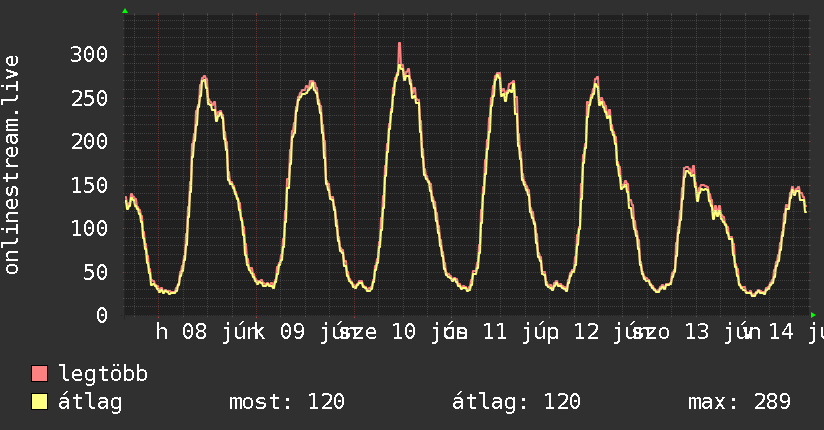Viewport: 824px width, 430px height.
Task: Click the green arrow atop the y-axis
Action: (125, 11)
